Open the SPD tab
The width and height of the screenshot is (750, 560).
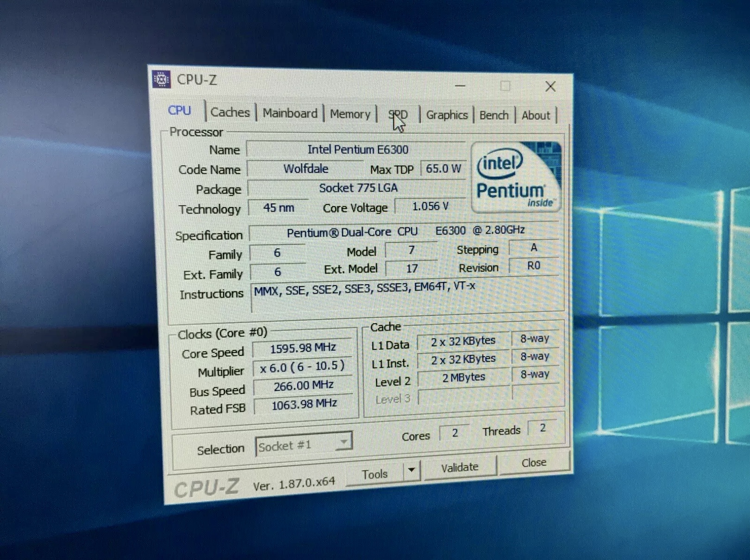398,115
